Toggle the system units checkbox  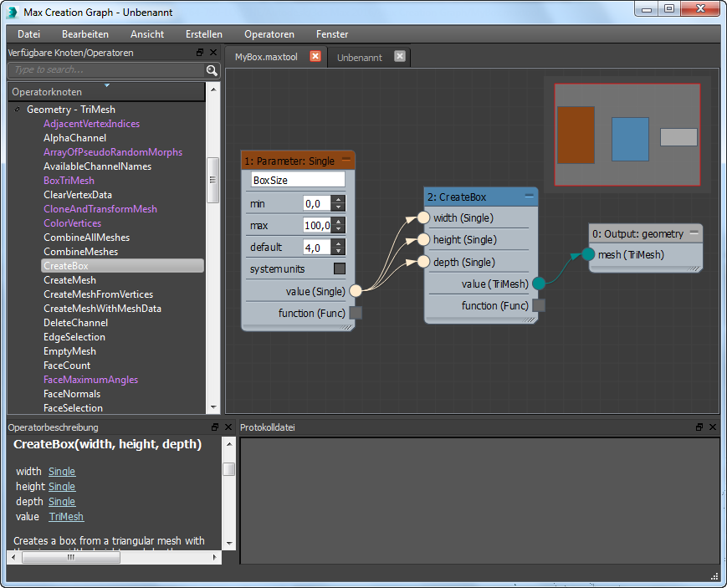[x=340, y=268]
